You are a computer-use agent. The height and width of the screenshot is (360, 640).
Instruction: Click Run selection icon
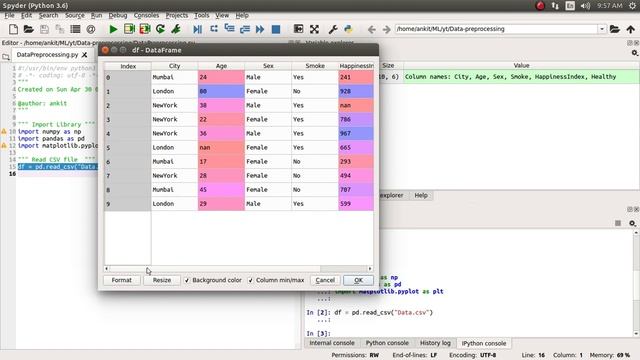[x=176, y=29]
